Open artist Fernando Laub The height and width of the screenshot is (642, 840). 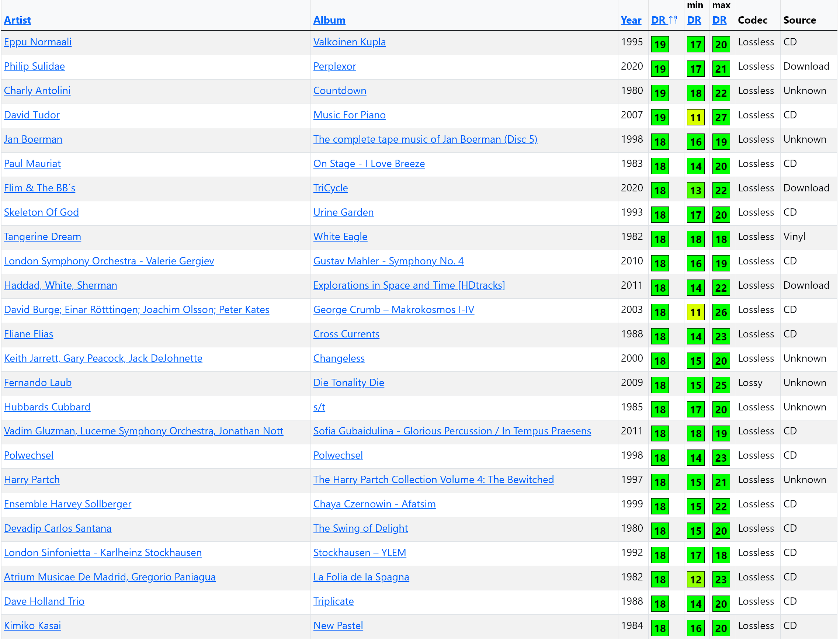pos(38,383)
